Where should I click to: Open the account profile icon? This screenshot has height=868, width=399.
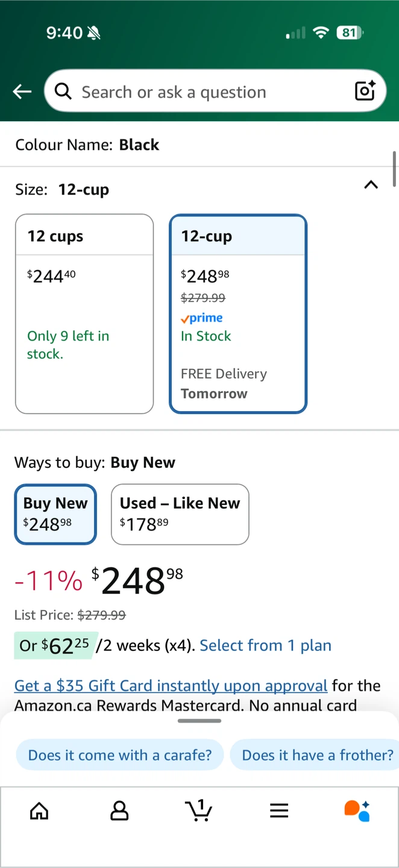pos(119,811)
